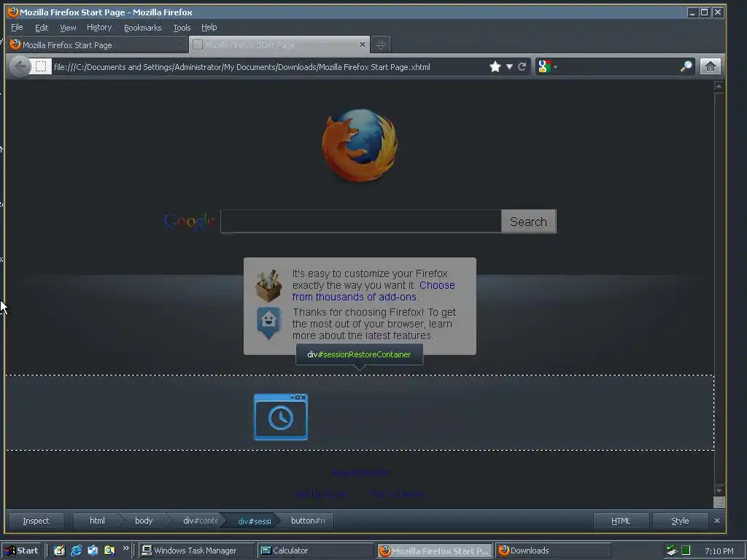Switch to the Downloads window on the taskbar
747x560 pixels.
(x=553, y=551)
